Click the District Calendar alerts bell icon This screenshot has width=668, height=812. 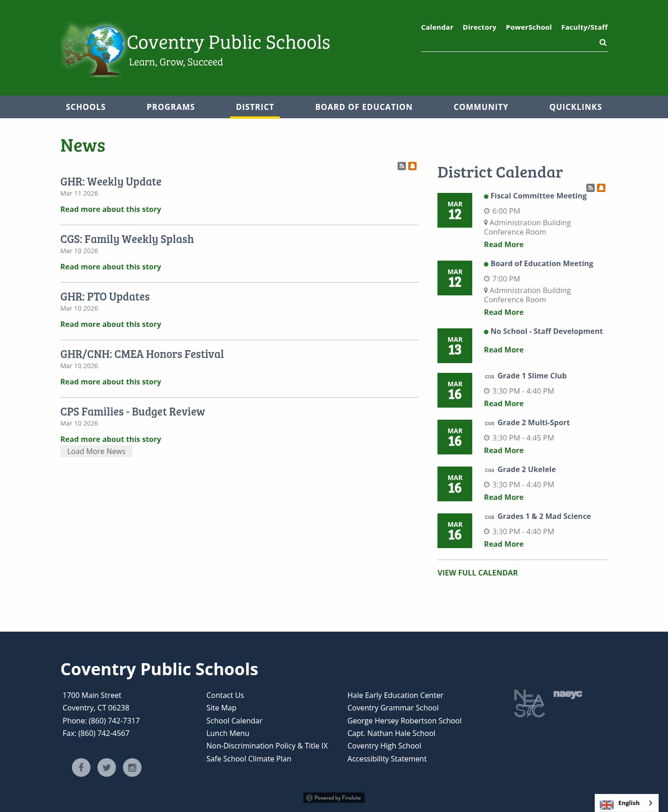[x=601, y=188]
